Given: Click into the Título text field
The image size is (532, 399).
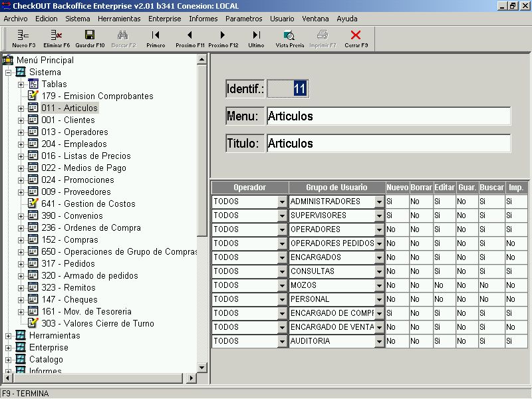Looking at the screenshot, I should [388, 143].
